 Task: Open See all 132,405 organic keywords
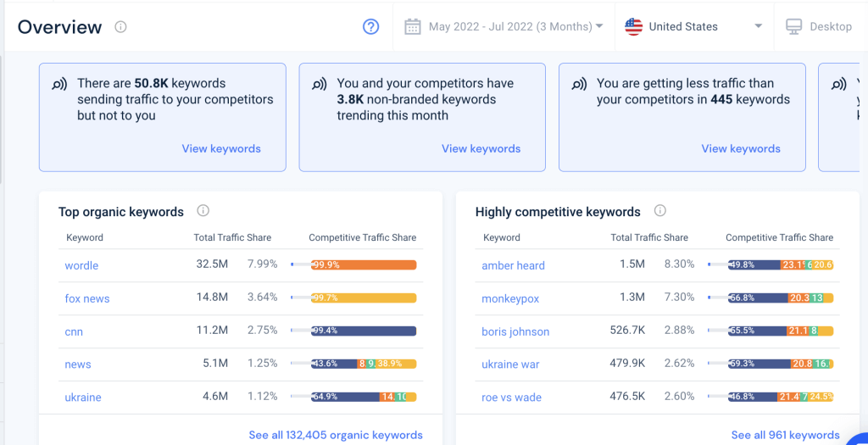(336, 435)
